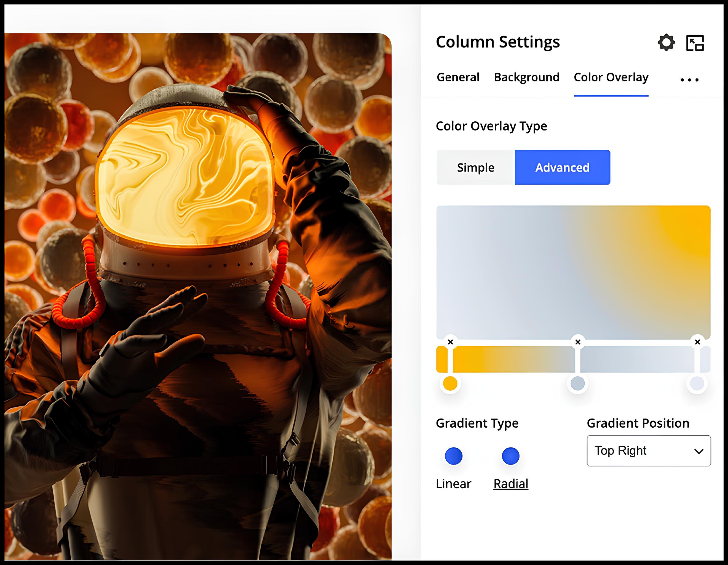Click the yellow color stop swatch
Screen dimensions: 728x565
pyautogui.click(x=450, y=383)
